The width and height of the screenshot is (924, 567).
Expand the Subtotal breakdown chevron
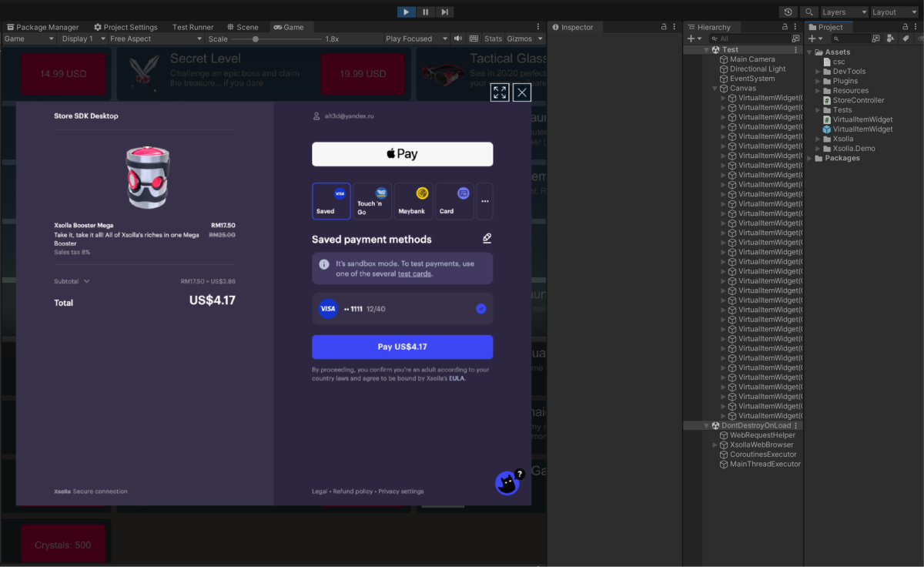(x=87, y=282)
